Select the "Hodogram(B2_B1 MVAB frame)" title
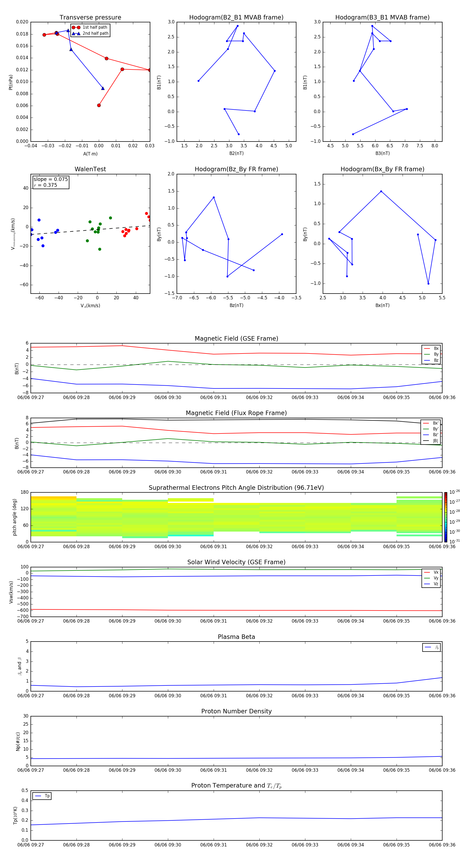The image size is (473, 868). tap(236, 18)
